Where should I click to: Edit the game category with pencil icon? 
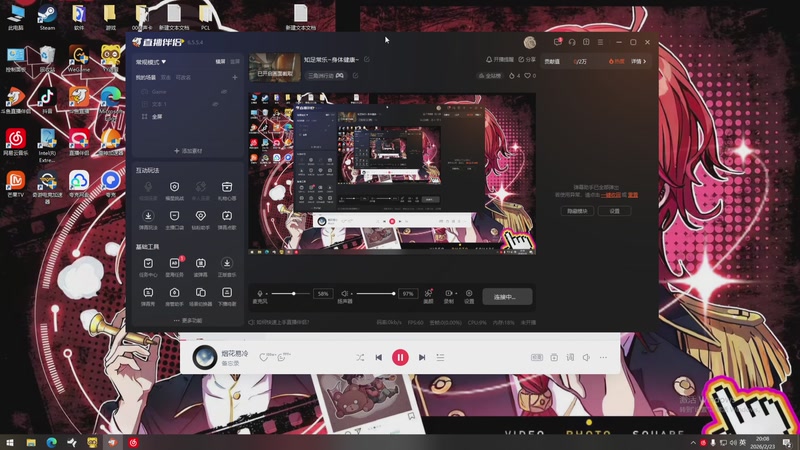[356, 76]
